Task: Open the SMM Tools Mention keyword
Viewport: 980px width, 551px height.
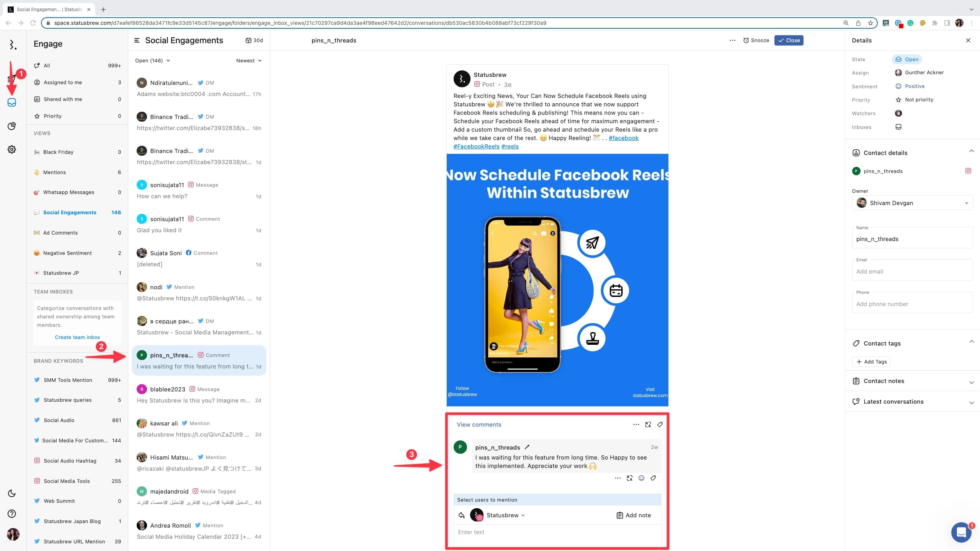Action: 77,380
